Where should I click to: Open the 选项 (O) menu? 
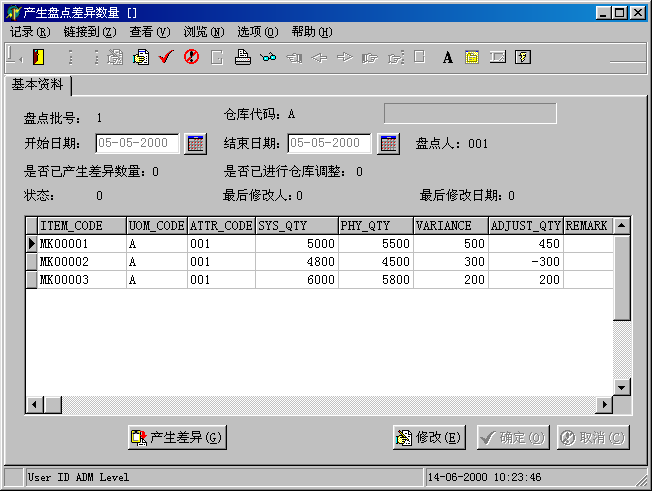click(257, 32)
